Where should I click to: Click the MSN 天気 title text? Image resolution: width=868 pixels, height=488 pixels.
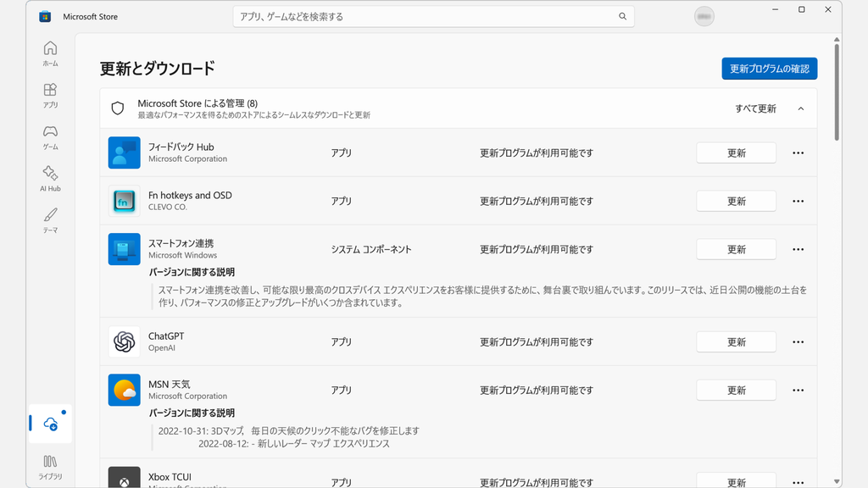tap(170, 384)
